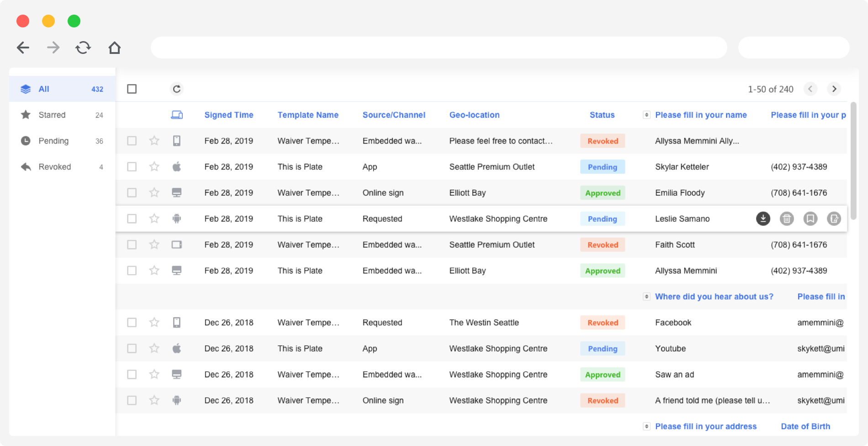Check the checkbox on Emilia Floody's row
This screenshot has height=446, width=868.
(x=132, y=193)
